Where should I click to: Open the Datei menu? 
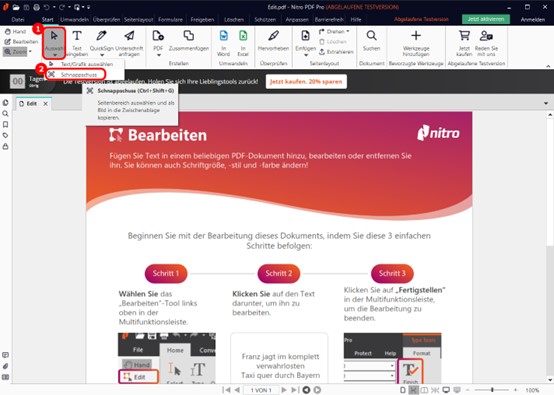point(18,19)
